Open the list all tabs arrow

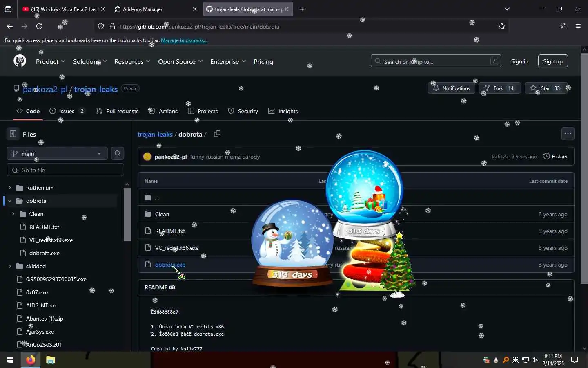[x=507, y=9]
